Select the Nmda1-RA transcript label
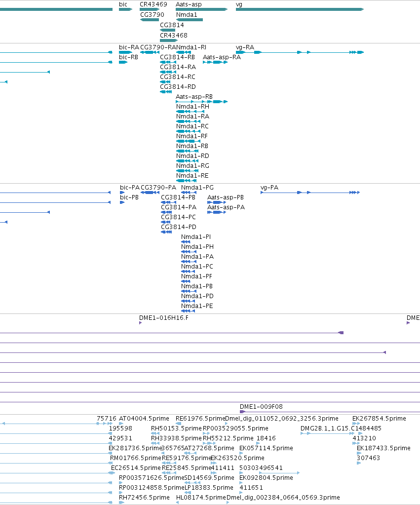 tap(192, 117)
